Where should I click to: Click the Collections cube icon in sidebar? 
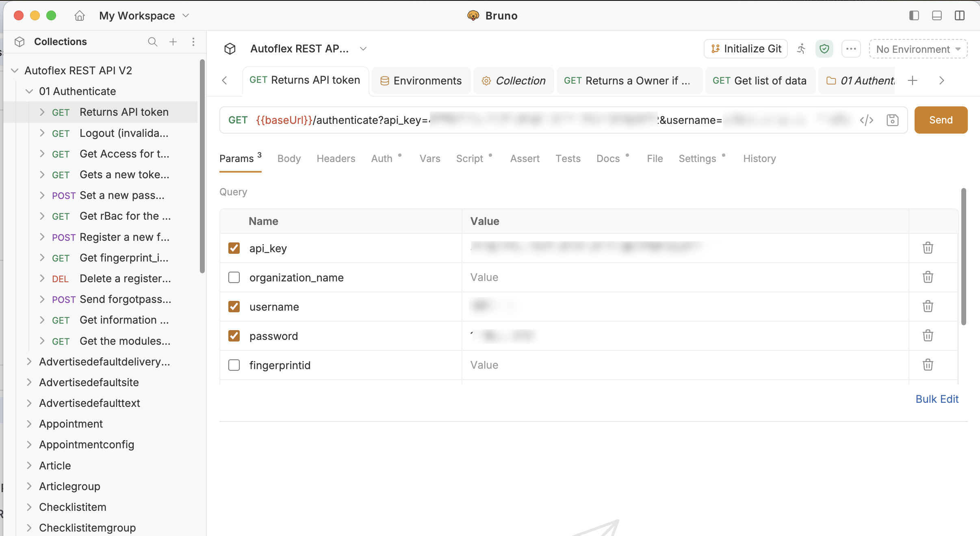pos(20,42)
